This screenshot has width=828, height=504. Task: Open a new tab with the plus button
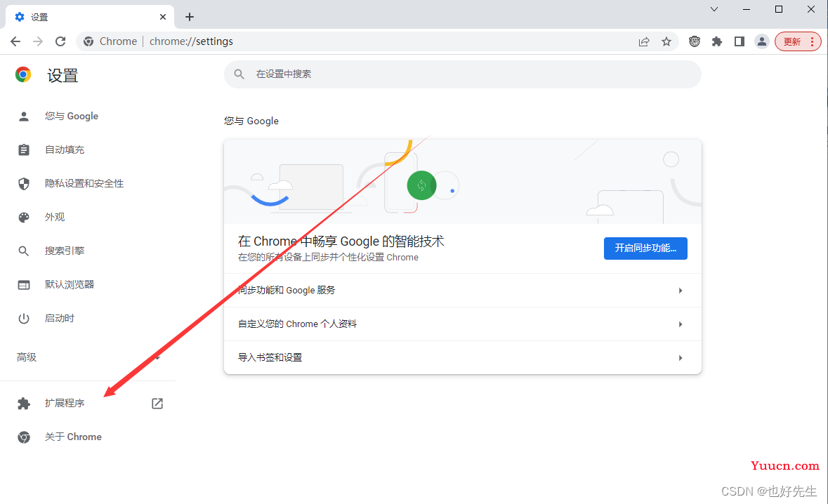point(190,17)
